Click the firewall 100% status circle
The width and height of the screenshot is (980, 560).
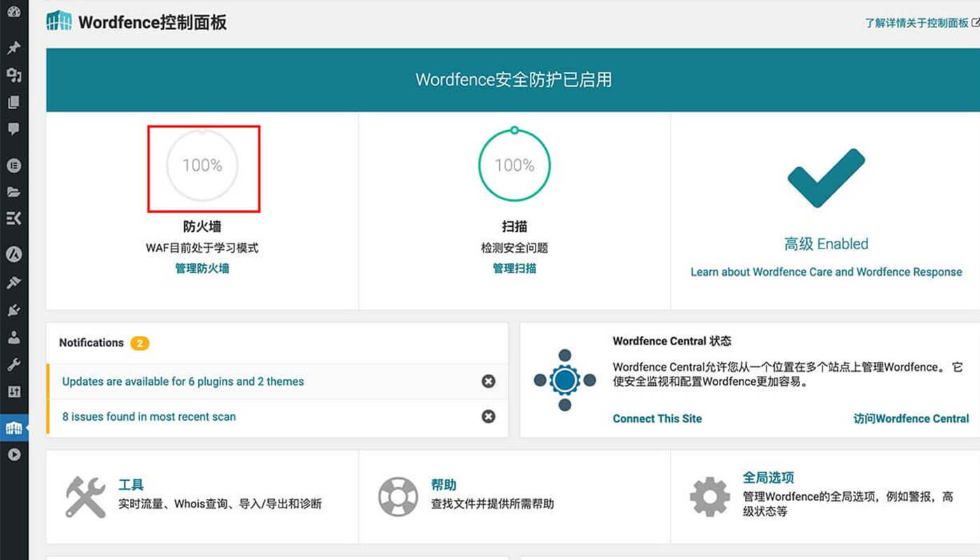202,166
